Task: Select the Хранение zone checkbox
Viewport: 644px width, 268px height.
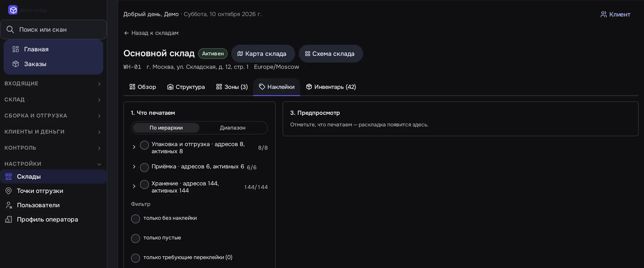Action: [x=144, y=184]
